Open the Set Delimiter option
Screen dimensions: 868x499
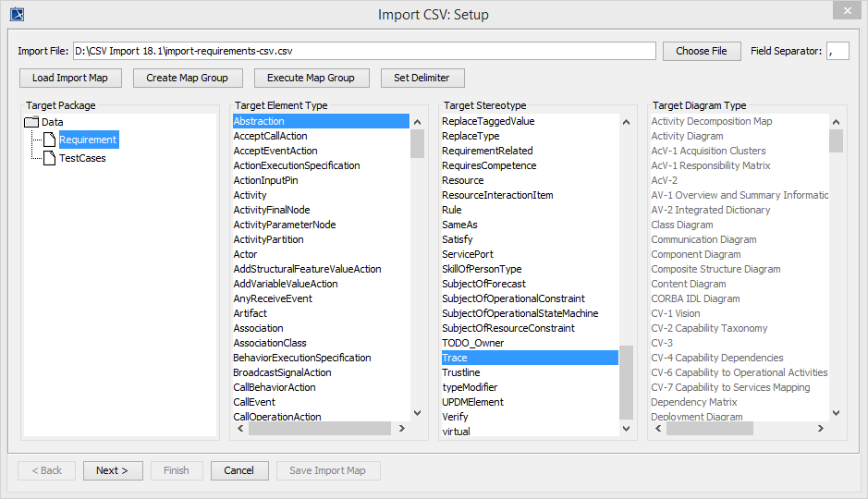pos(422,78)
